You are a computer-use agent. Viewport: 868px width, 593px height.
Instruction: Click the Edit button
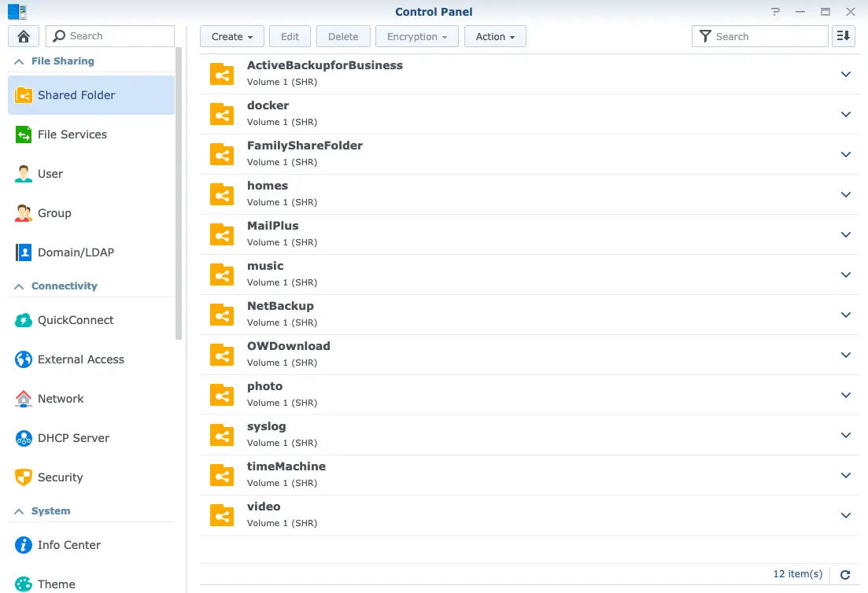pos(290,36)
